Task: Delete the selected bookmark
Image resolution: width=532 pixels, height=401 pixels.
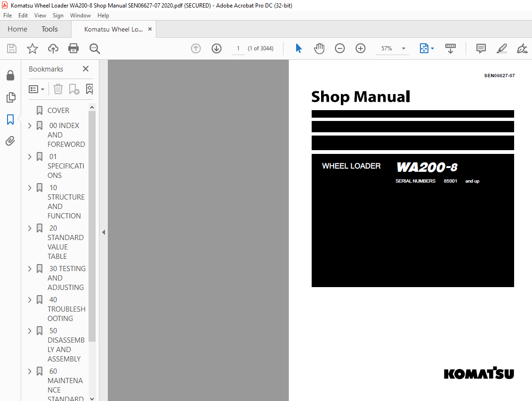Action: pos(57,89)
